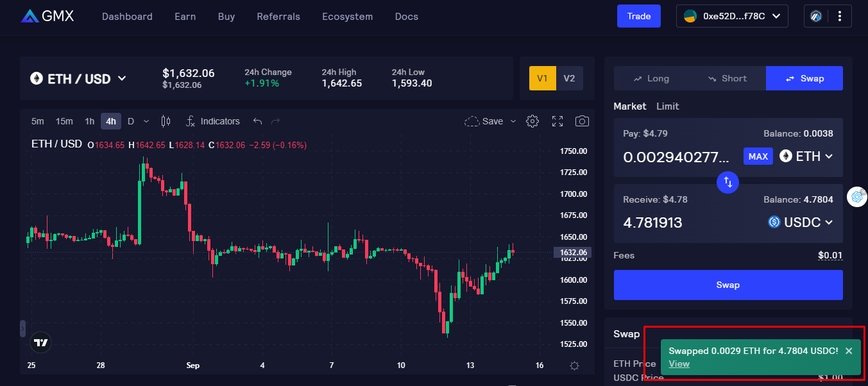The image size is (868, 386).
Task: Open the candlestick chart type selector
Action: 166,121
